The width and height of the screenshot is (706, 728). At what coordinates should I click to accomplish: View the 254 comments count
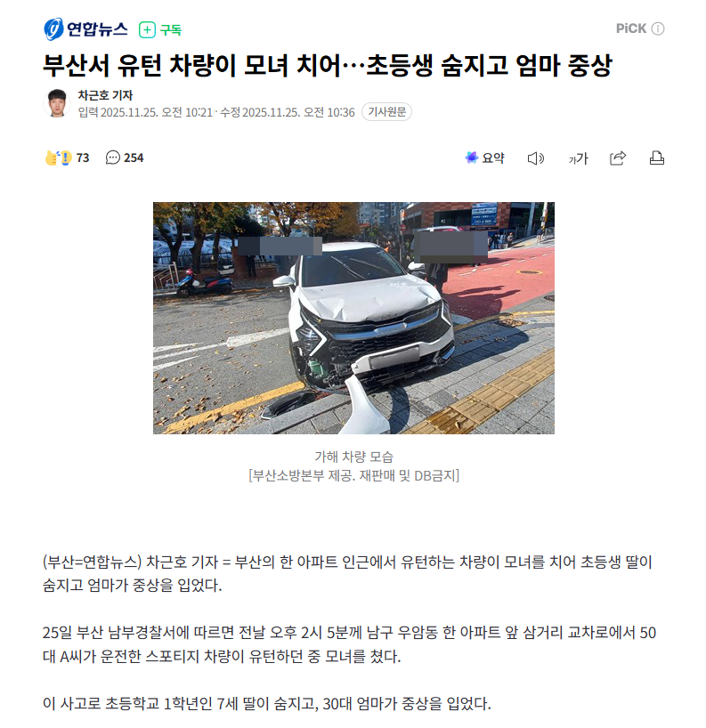(x=134, y=158)
